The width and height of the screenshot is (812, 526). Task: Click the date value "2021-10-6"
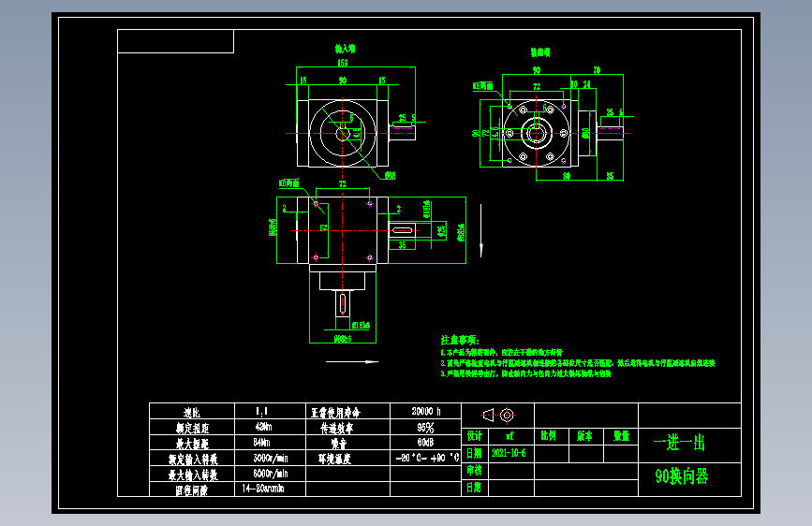509,454
